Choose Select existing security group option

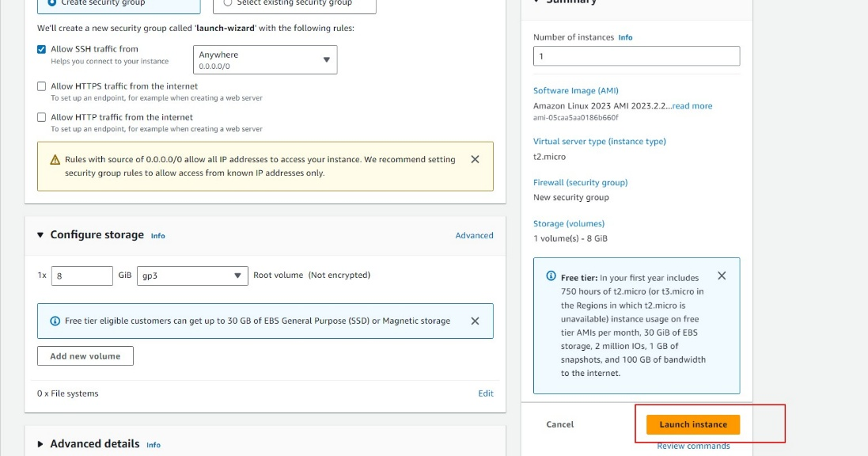click(x=228, y=3)
